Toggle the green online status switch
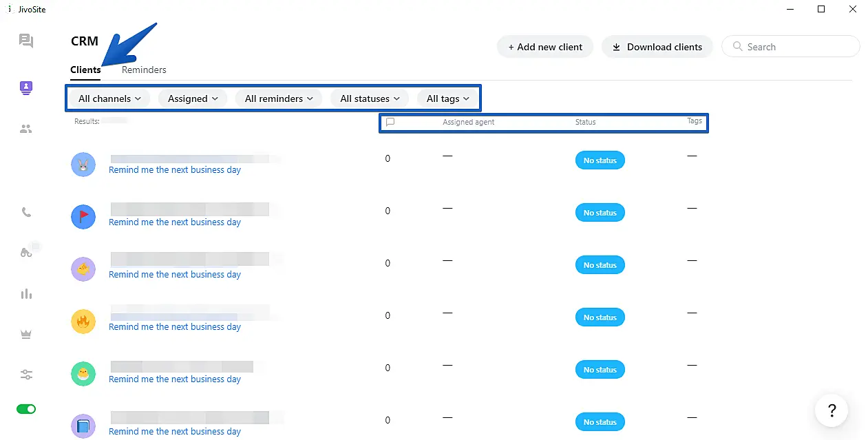868x440 pixels. (x=26, y=409)
